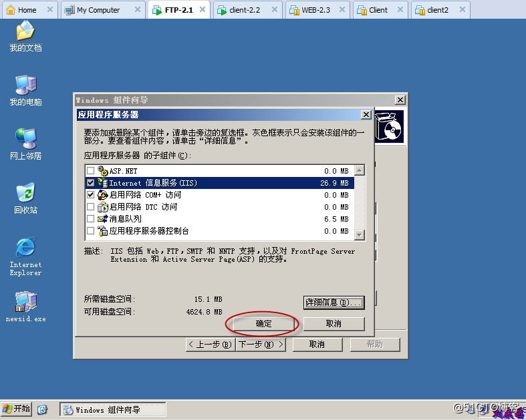This screenshot has height=420, width=526.
Task: Click the Home tab house icon
Action: tap(11, 10)
